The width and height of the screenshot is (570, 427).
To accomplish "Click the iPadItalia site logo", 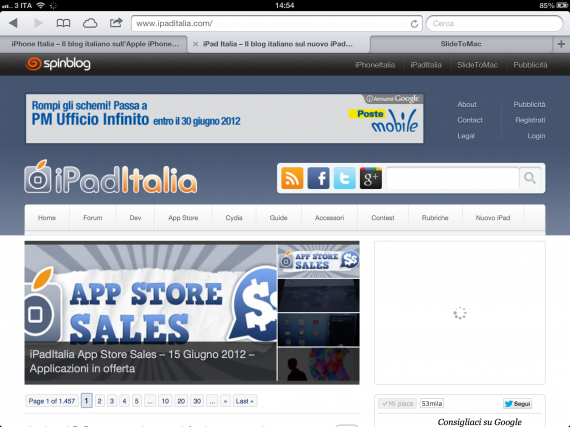I will pos(111,177).
